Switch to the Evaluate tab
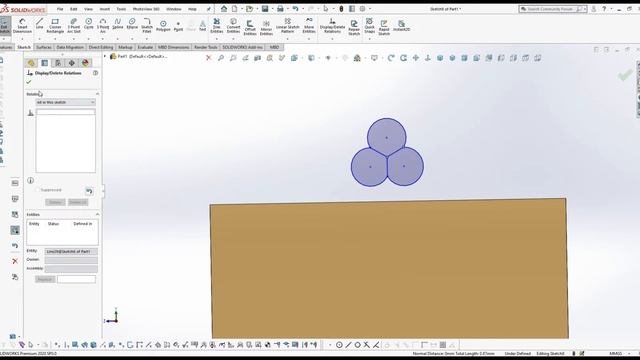The image size is (640, 360). [145, 47]
